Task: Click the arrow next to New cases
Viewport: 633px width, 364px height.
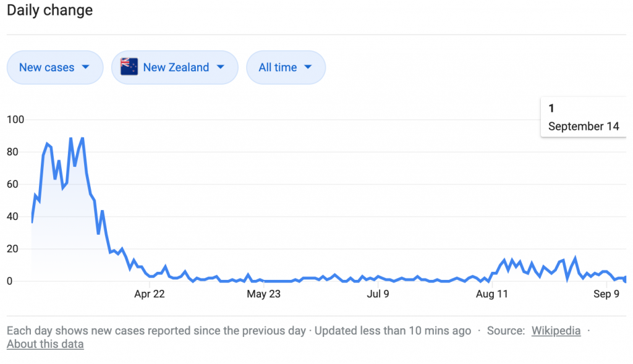Action: (85, 67)
